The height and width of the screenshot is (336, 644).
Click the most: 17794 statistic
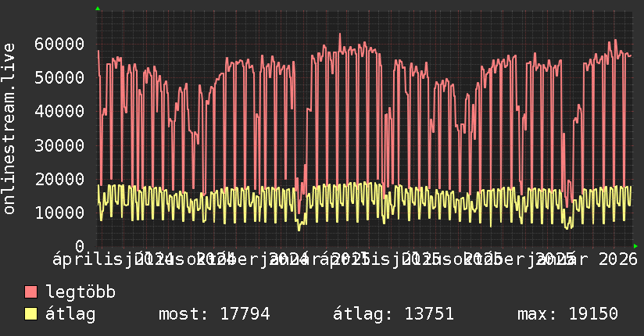tap(213, 314)
